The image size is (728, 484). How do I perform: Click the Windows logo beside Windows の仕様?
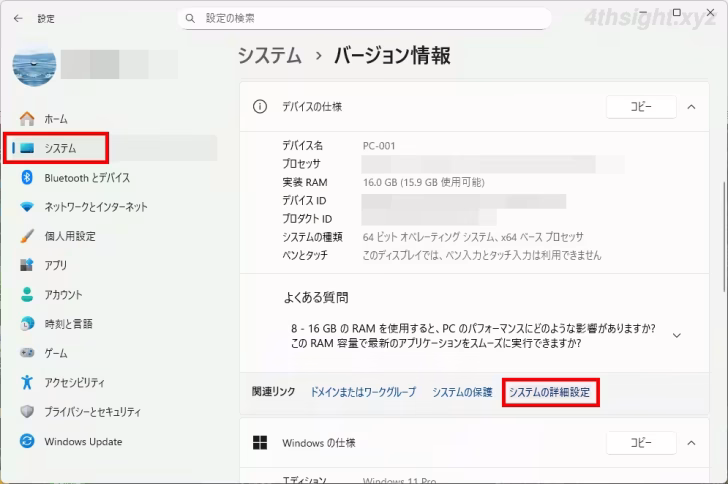click(x=260, y=443)
